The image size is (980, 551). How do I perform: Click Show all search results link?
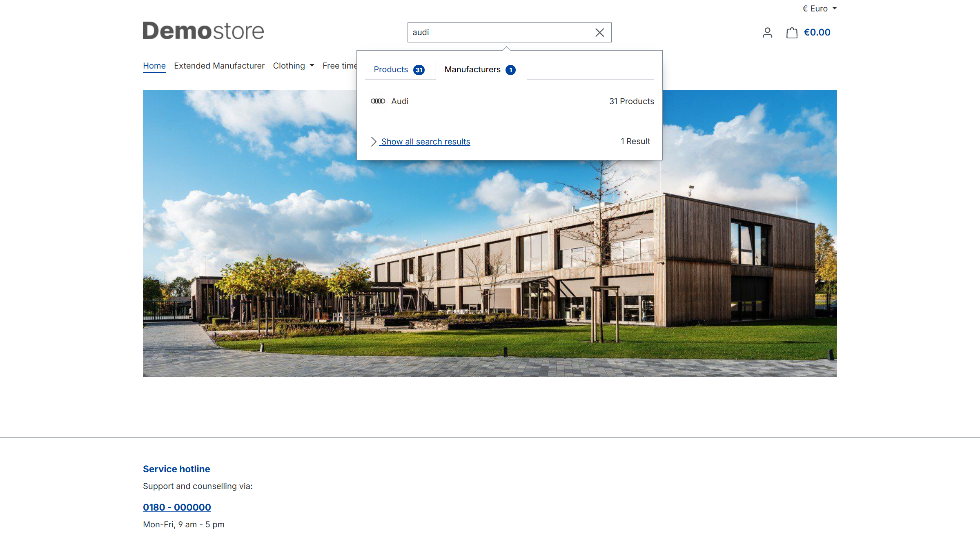425,142
